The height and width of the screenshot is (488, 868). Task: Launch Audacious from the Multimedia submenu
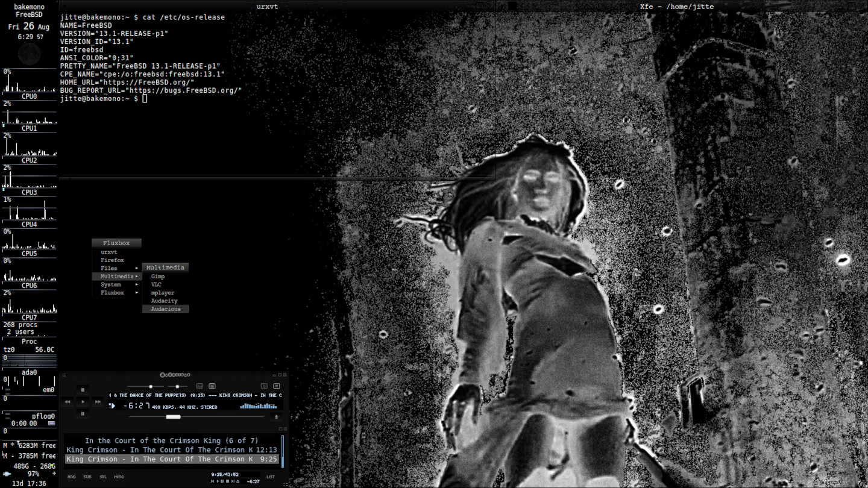coord(165,309)
